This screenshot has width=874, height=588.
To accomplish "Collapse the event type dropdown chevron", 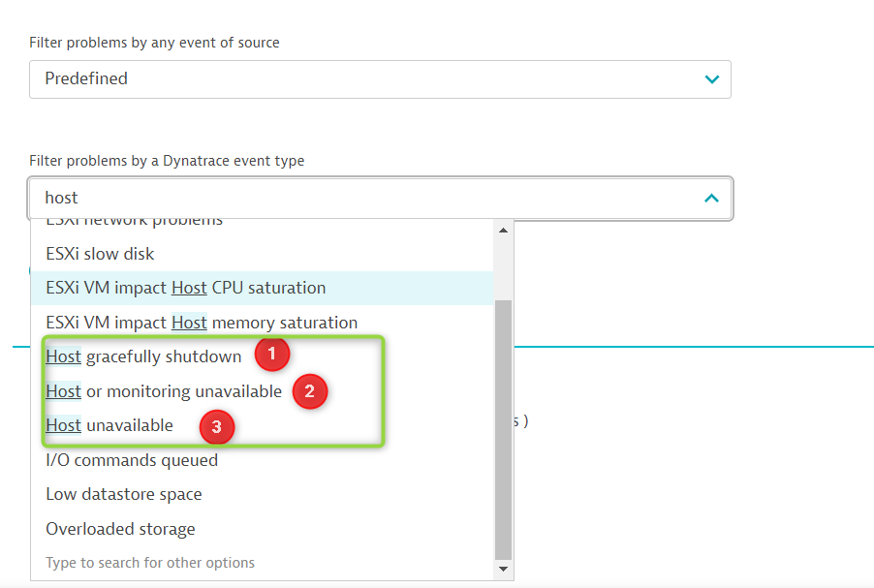I will pos(711,198).
